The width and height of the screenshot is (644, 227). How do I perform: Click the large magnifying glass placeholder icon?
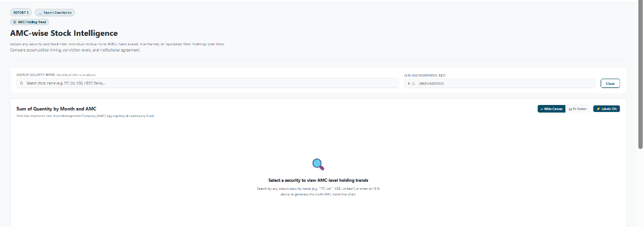pyautogui.click(x=318, y=165)
